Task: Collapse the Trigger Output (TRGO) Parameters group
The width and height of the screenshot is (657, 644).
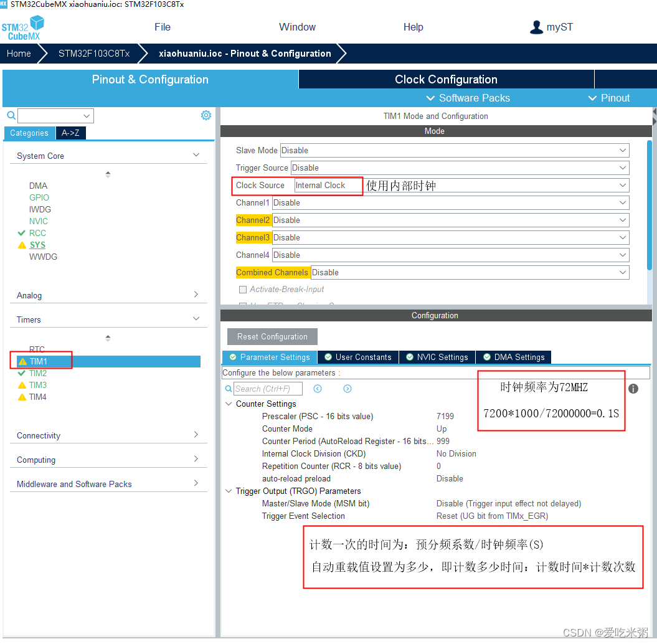Action: pyautogui.click(x=229, y=491)
